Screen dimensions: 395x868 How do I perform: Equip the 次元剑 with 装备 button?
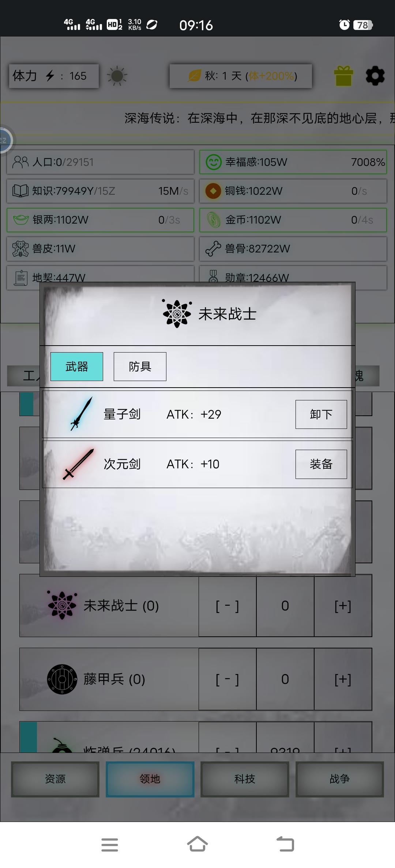[321, 464]
